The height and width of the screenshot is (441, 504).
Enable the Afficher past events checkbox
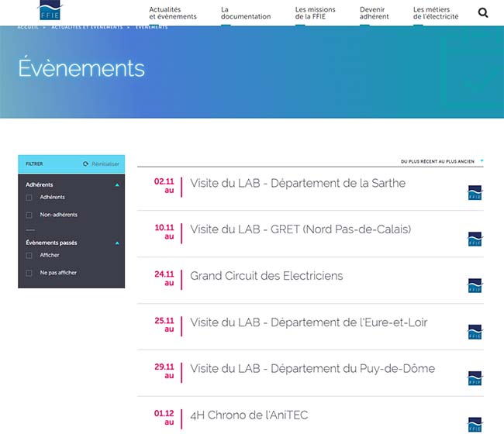pyautogui.click(x=29, y=256)
